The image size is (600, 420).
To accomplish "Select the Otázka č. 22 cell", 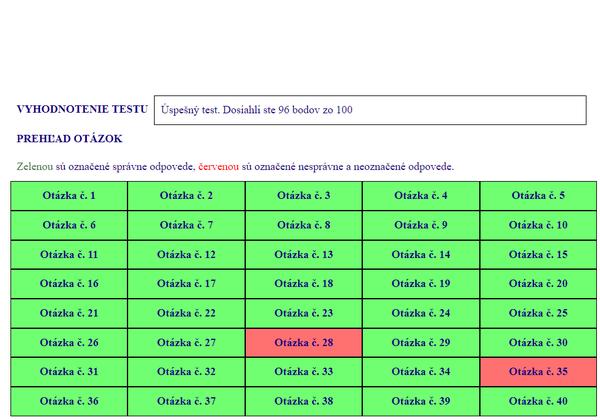I will [x=186, y=314].
